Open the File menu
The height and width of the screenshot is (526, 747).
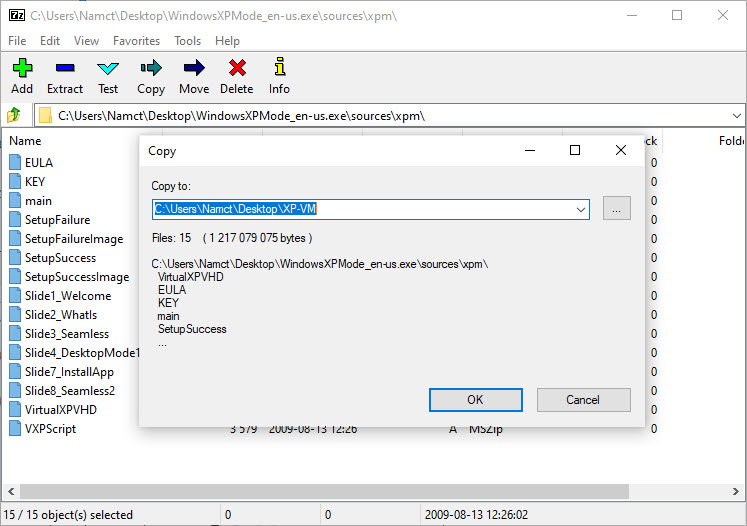[x=17, y=41]
